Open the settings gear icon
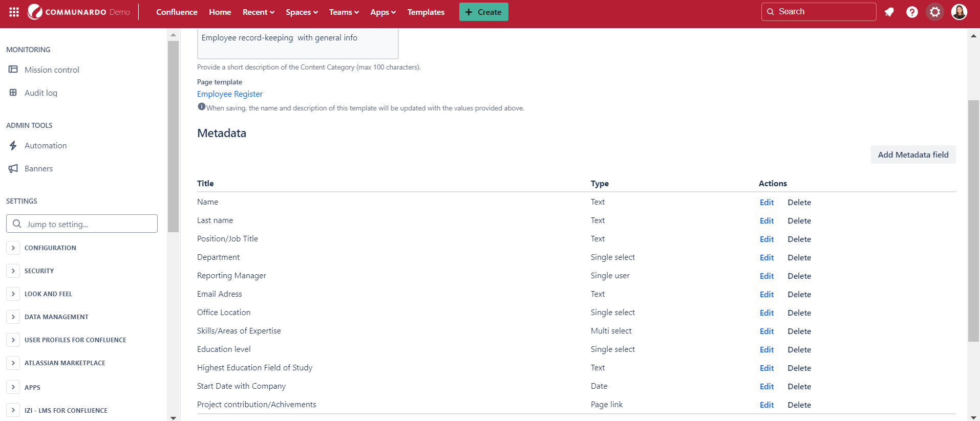The height and width of the screenshot is (421, 980). click(x=935, y=12)
